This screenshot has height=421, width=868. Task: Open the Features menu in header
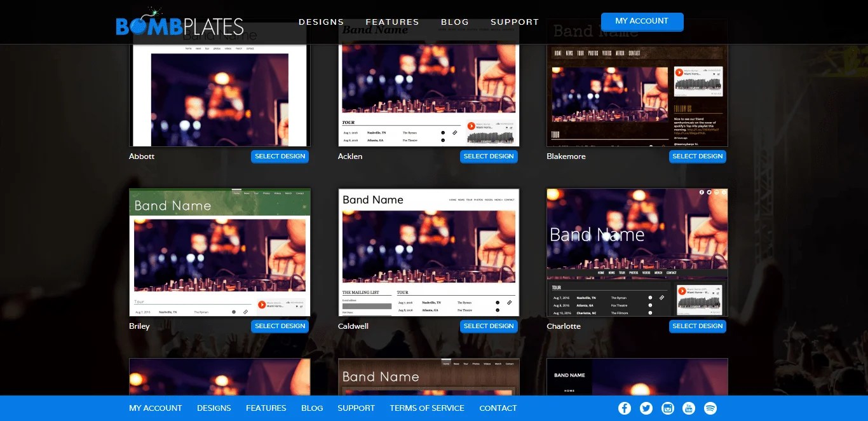coord(392,22)
